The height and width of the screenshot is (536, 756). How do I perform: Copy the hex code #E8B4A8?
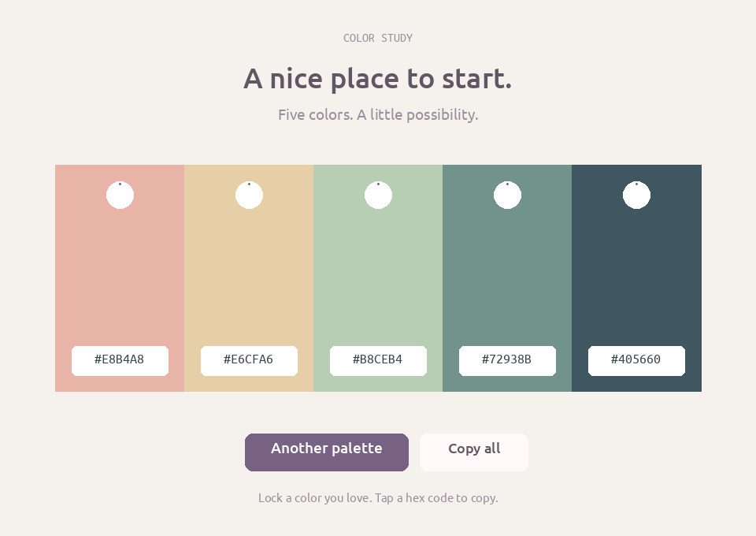120,360
